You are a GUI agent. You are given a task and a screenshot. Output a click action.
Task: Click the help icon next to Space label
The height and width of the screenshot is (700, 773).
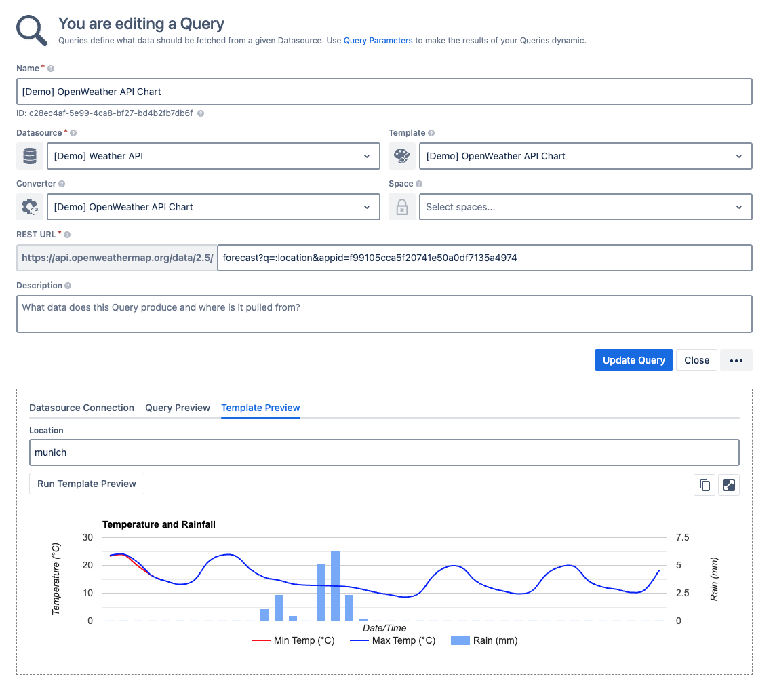tap(419, 184)
